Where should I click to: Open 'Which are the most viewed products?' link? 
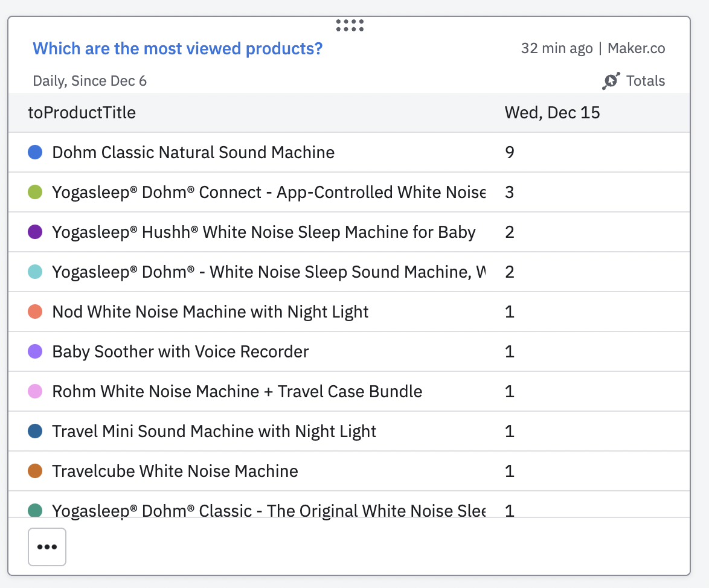pyautogui.click(x=178, y=48)
